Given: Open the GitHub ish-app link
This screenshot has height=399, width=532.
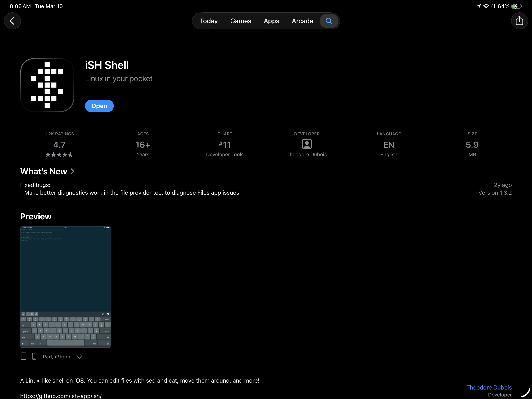Looking at the screenshot, I should (x=61, y=396).
